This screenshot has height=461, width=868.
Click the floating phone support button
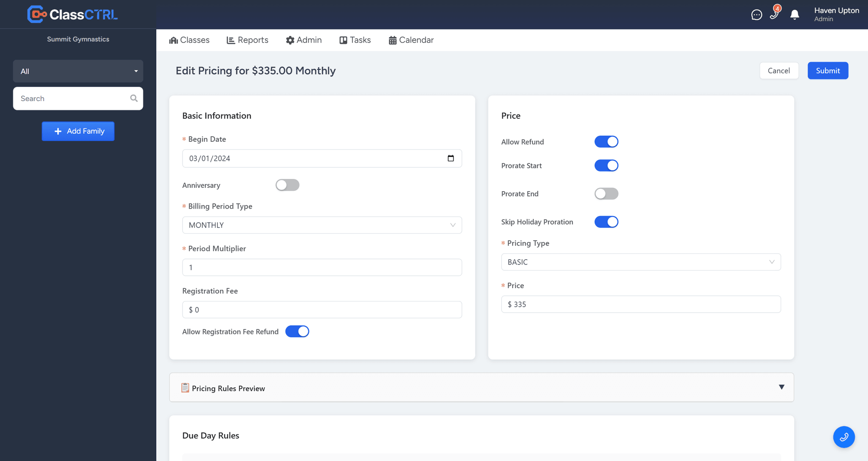click(844, 437)
